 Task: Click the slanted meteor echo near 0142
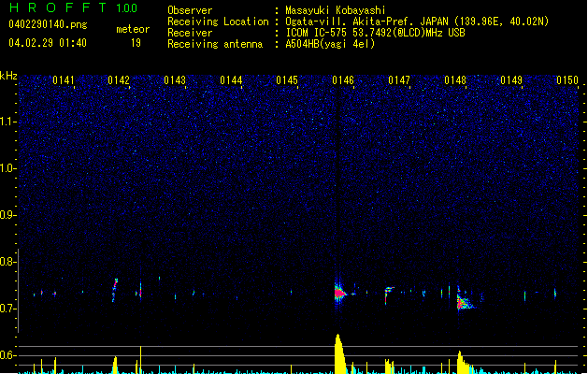click(115, 290)
